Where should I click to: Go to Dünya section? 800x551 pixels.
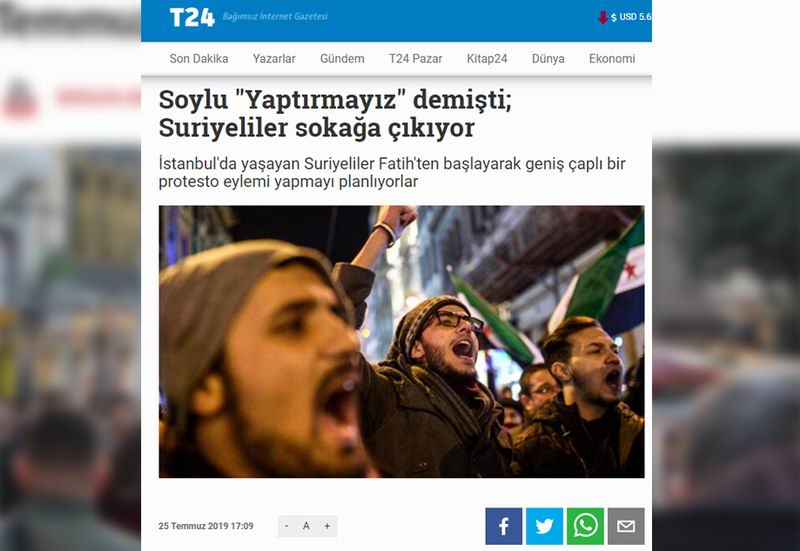coord(548,59)
